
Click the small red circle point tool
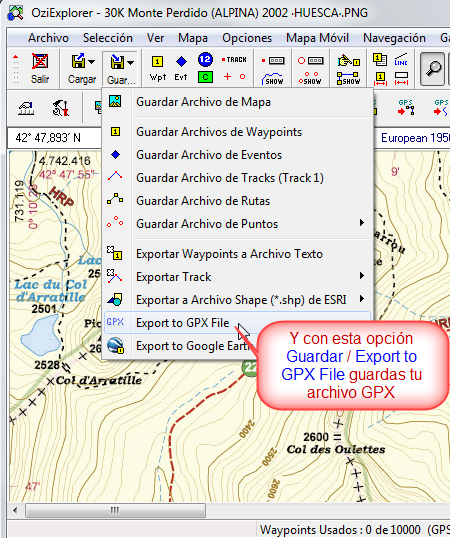tap(242, 77)
